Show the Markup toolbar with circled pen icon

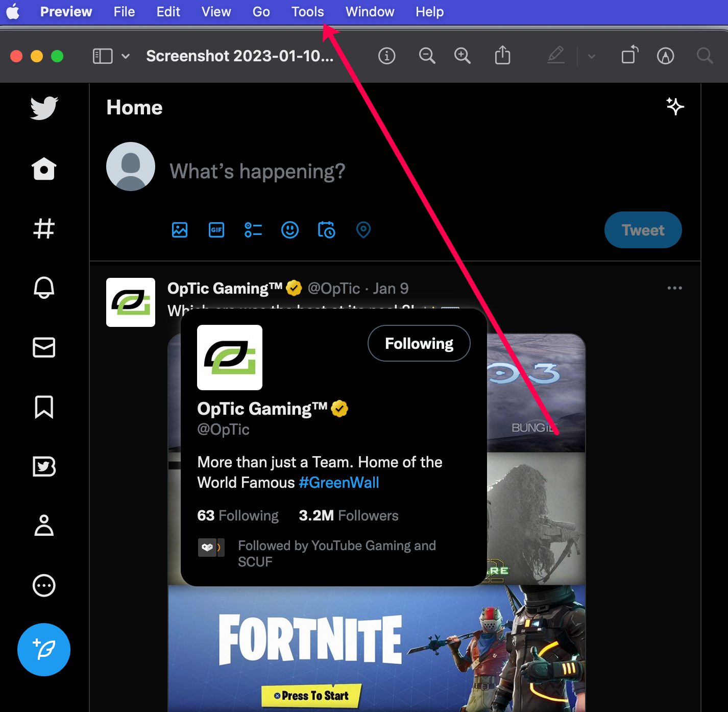click(666, 56)
